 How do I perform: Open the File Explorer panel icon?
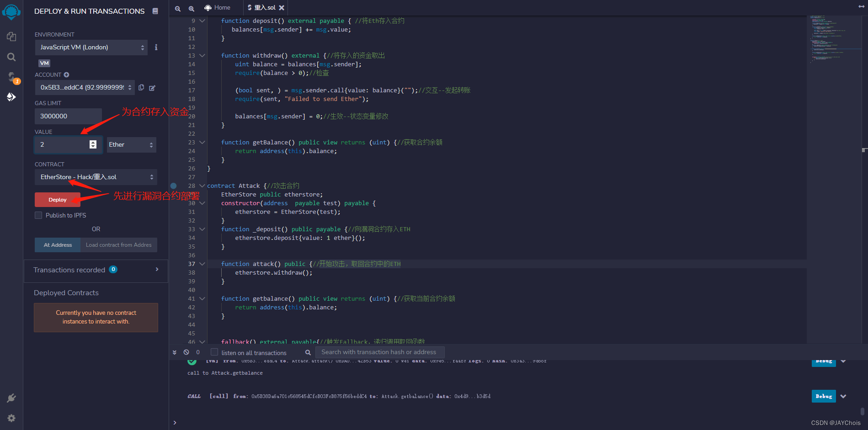[x=11, y=37]
